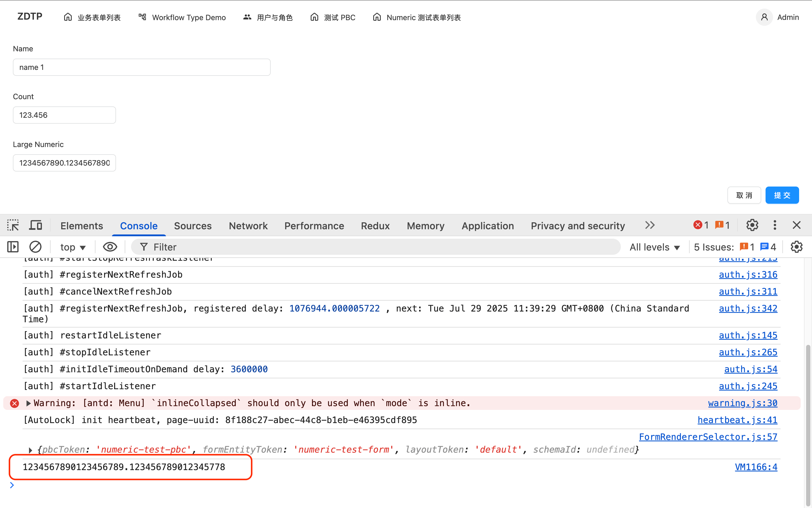
Task: Click the console prompt chevron
Action: pyautogui.click(x=12, y=485)
